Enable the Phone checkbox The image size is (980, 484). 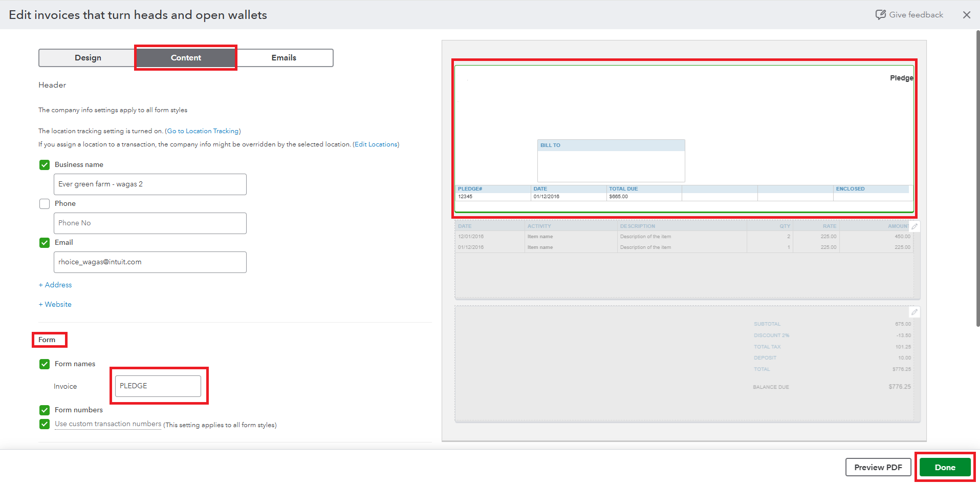(x=45, y=204)
